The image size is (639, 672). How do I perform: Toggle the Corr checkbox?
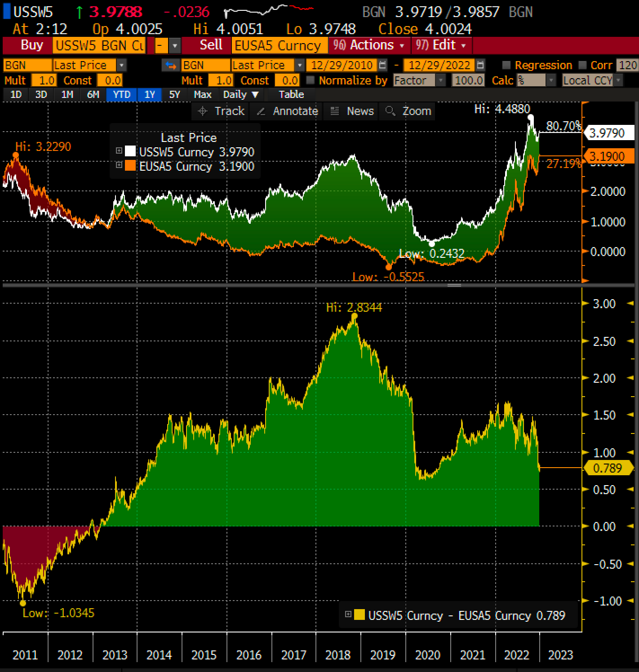582,65
